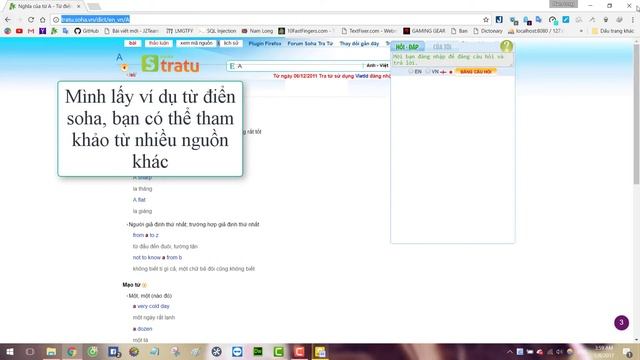Open the Nam Long bookmark

(x=257, y=31)
